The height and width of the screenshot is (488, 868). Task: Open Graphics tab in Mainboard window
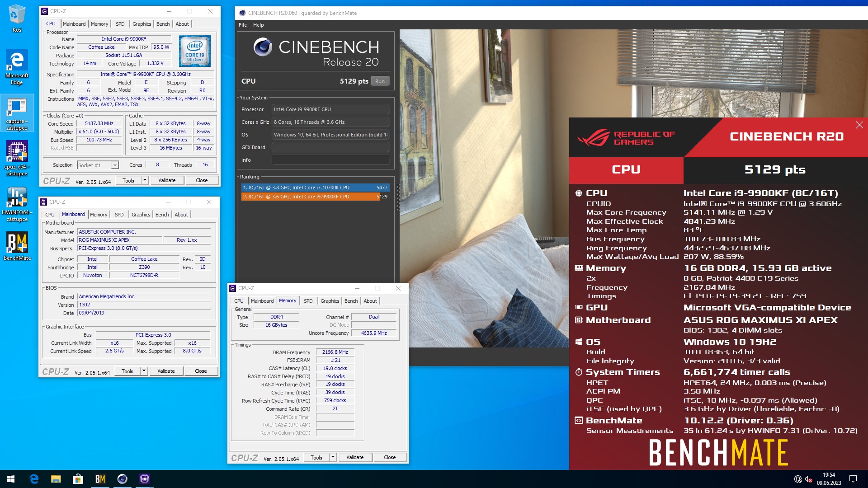(141, 215)
